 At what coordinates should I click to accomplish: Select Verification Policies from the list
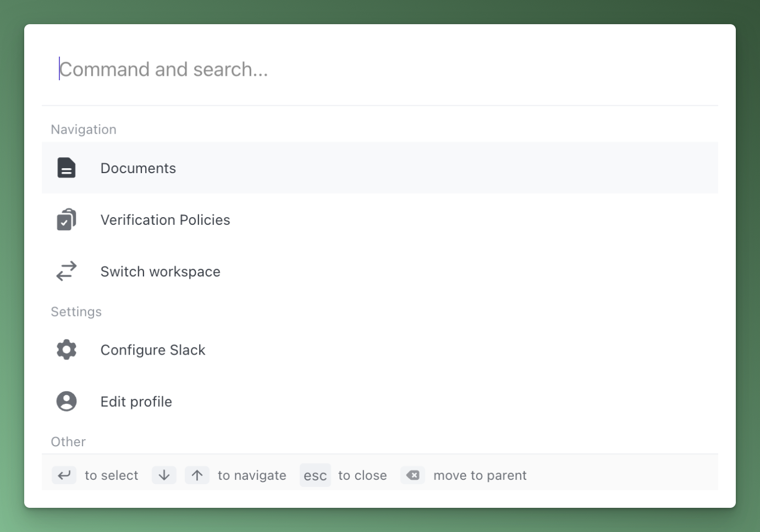[165, 220]
